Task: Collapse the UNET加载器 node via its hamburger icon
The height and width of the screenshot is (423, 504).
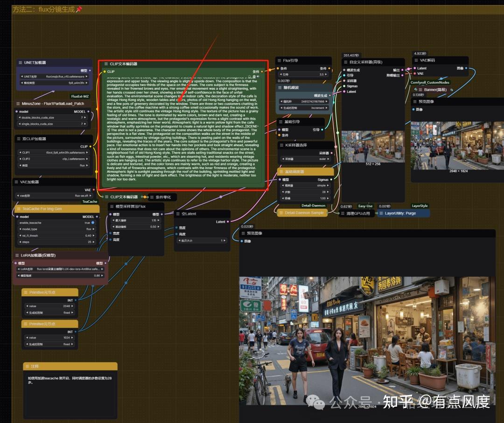Action: 20,63
